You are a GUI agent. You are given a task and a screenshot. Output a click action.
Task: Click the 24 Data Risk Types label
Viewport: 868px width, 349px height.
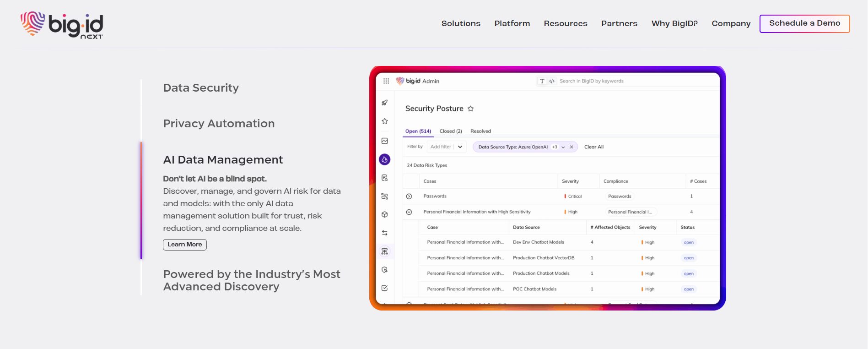point(427,165)
